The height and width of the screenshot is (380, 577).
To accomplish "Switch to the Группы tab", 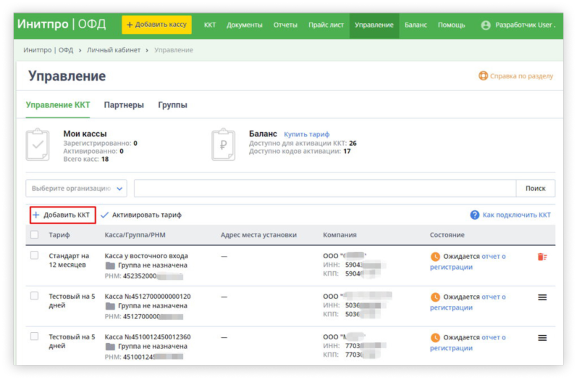I will point(173,105).
